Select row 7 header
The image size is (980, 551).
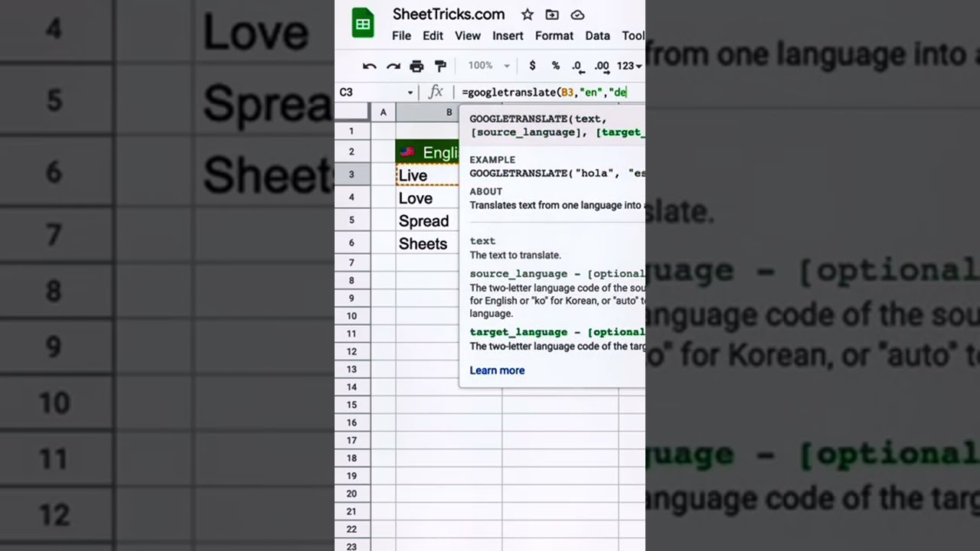[x=352, y=262]
